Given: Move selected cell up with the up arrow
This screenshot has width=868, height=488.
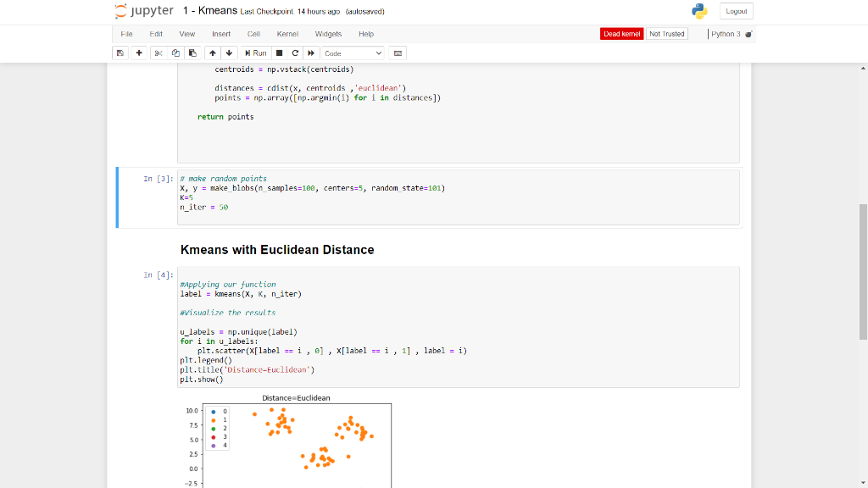Looking at the screenshot, I should click(213, 53).
